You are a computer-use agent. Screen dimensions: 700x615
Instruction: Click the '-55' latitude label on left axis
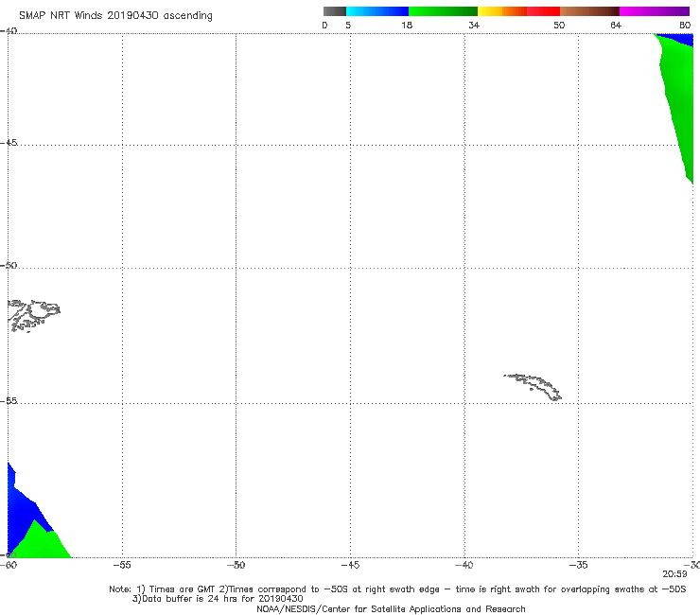click(9, 400)
